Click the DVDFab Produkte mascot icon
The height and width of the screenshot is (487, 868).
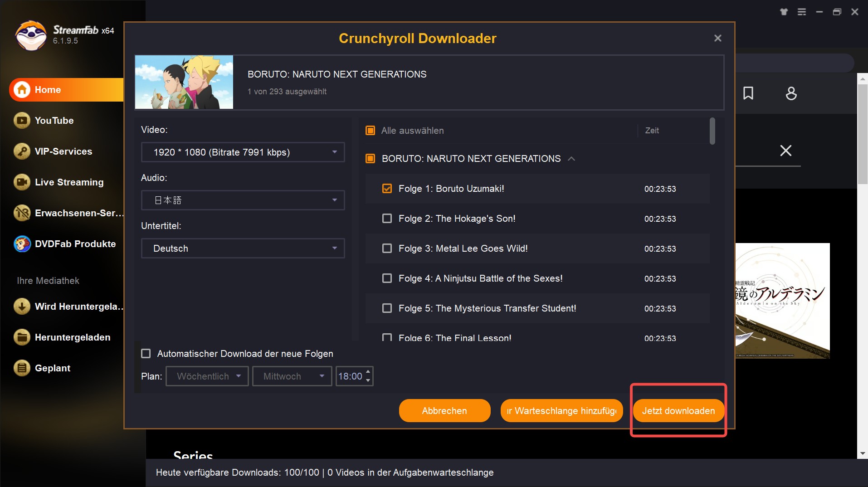pyautogui.click(x=22, y=244)
